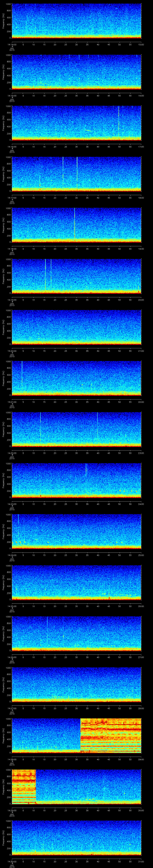153x868 pixels.
Task: Click the 14:19:00 start time label
Action: coord(12,300)
